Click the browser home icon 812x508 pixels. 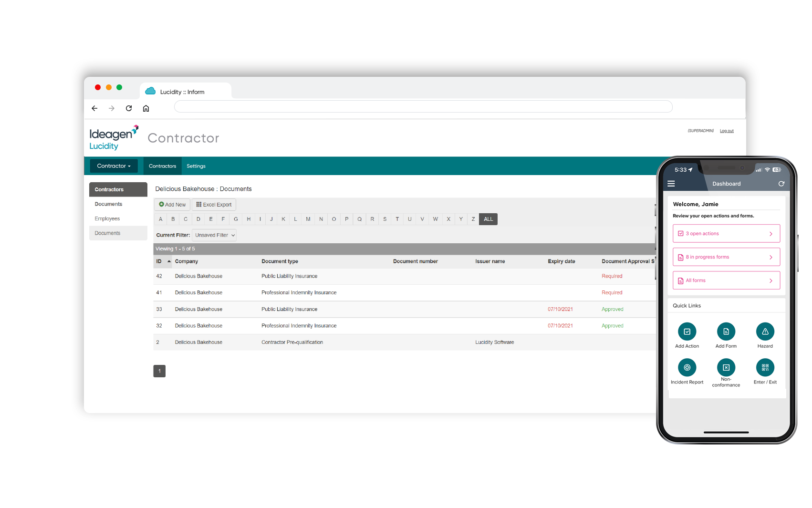coord(146,108)
